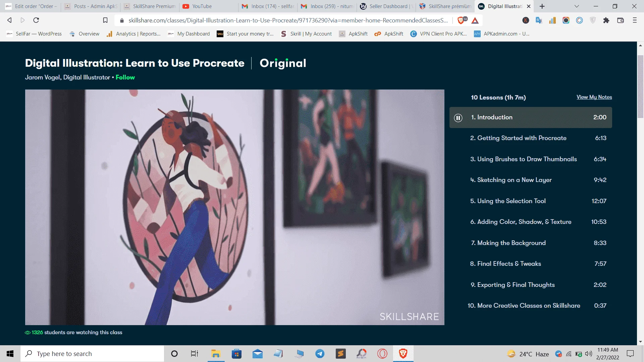Reload the current page
Image resolution: width=644 pixels, height=362 pixels.
point(36,20)
